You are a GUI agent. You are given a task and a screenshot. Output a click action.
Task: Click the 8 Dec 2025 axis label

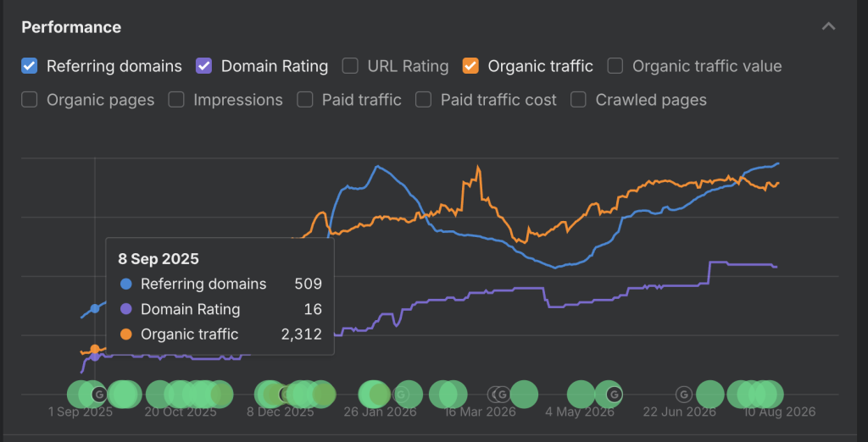[x=280, y=412]
